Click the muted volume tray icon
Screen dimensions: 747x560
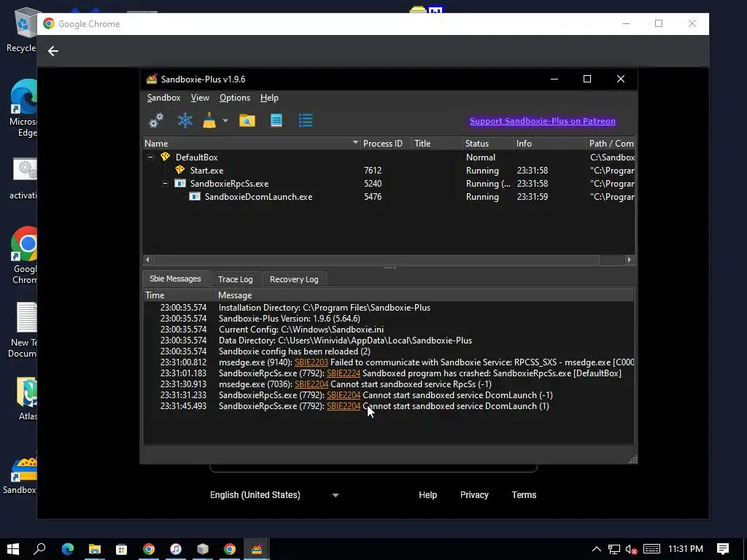click(x=631, y=549)
